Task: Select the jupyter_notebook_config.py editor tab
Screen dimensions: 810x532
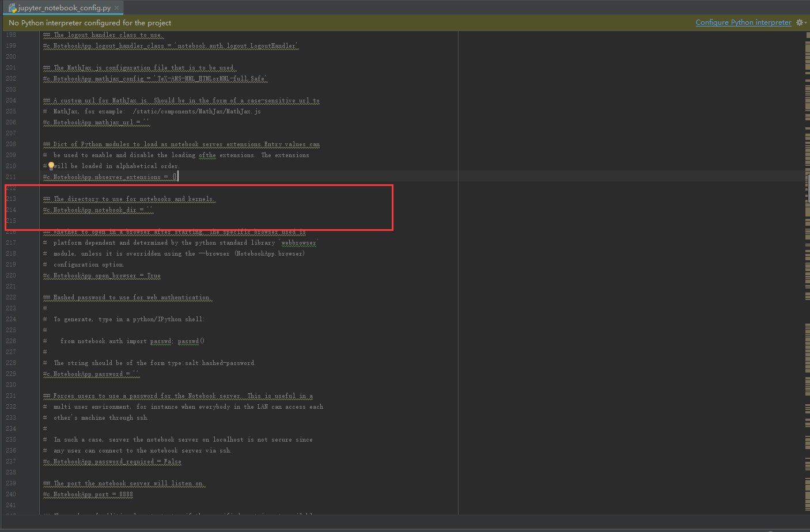Action: (62, 7)
